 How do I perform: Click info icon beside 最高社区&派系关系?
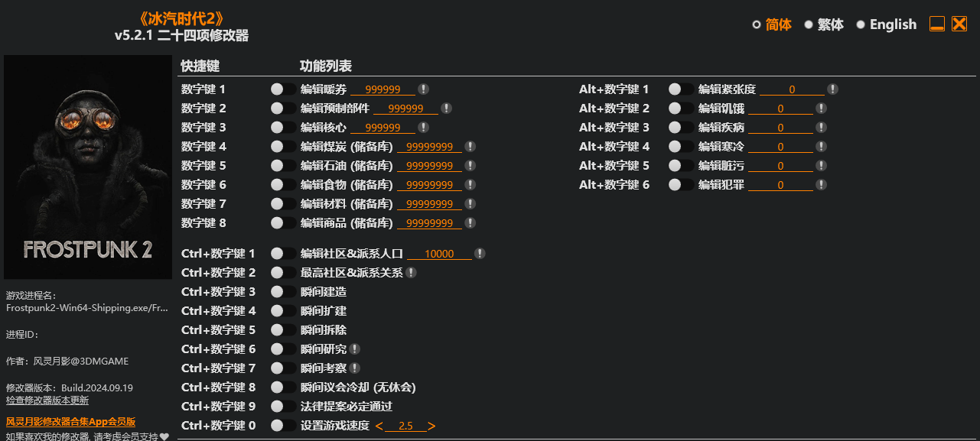click(x=412, y=273)
